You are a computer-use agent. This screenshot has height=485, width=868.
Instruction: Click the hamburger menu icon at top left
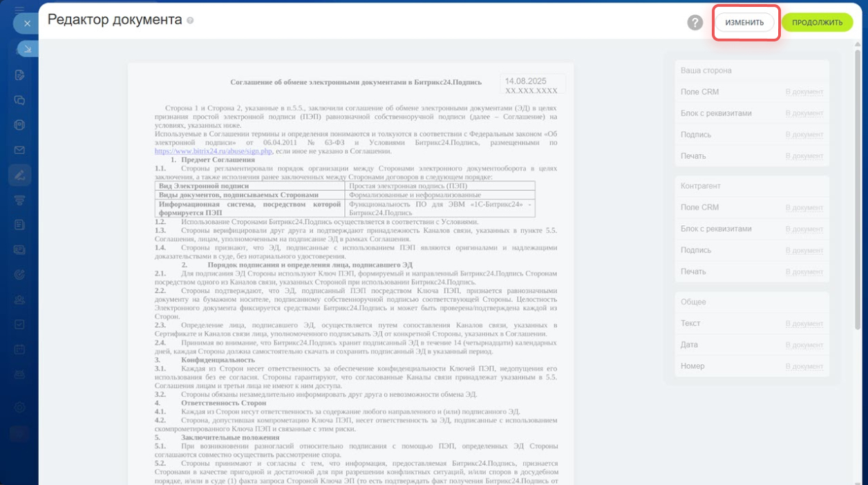[x=19, y=8]
